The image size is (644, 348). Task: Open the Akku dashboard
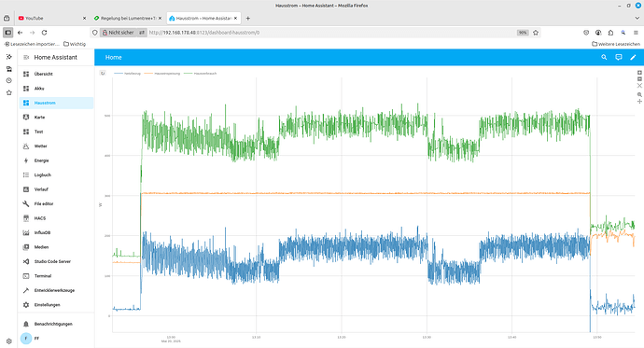(x=56, y=89)
